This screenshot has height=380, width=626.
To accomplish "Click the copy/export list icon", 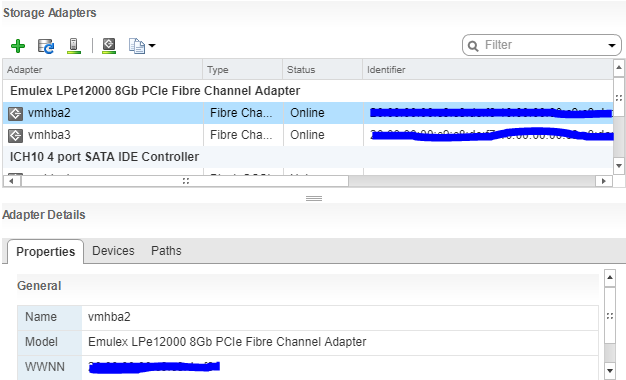I will pos(137,46).
